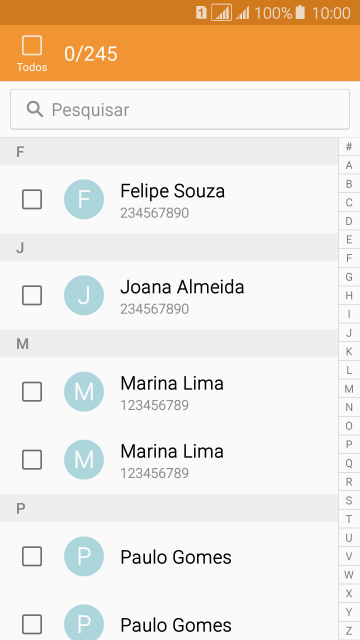The image size is (360, 640).
Task: Tap the SIM 1 indicator icon
Action: 201,13
